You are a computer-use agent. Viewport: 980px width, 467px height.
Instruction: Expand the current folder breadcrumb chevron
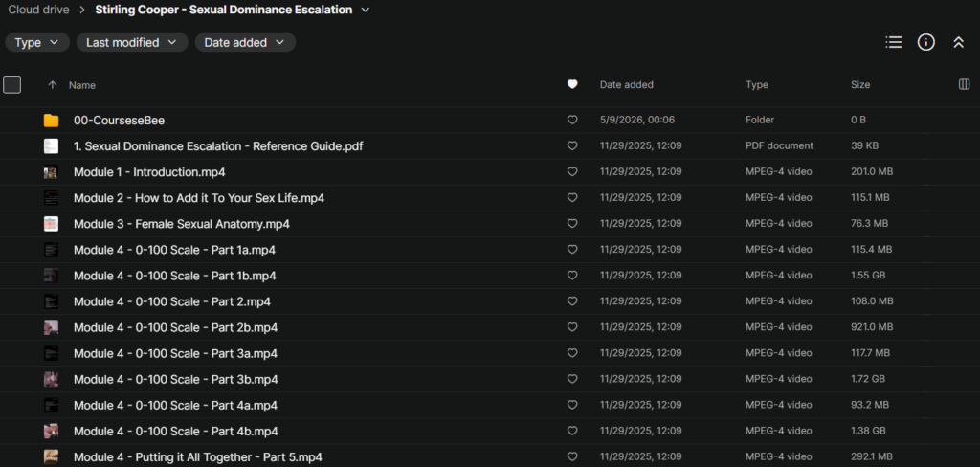[x=366, y=10]
